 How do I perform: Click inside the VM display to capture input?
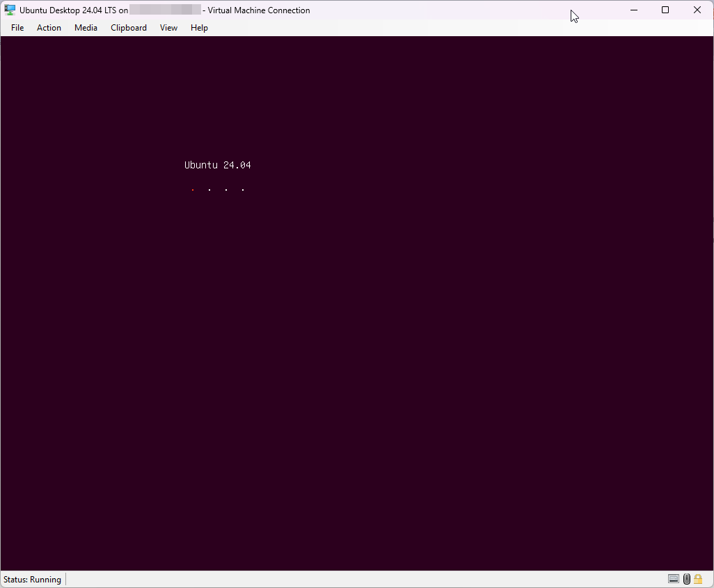click(x=357, y=348)
